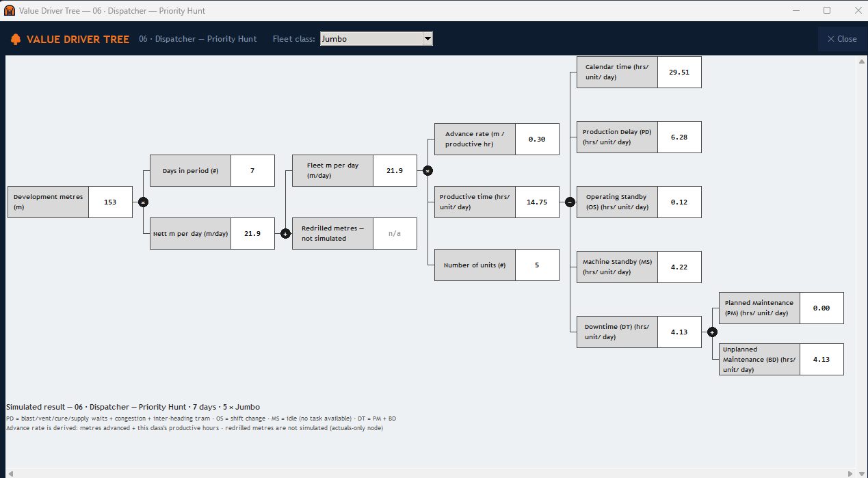Select the Calendar time node label
The image size is (868, 478).
pyautogui.click(x=618, y=72)
